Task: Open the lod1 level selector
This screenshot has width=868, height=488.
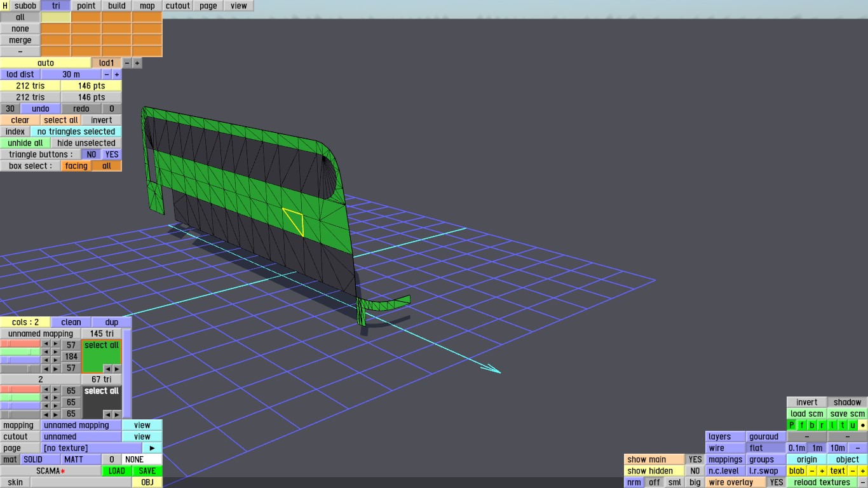Action: click(107, 63)
